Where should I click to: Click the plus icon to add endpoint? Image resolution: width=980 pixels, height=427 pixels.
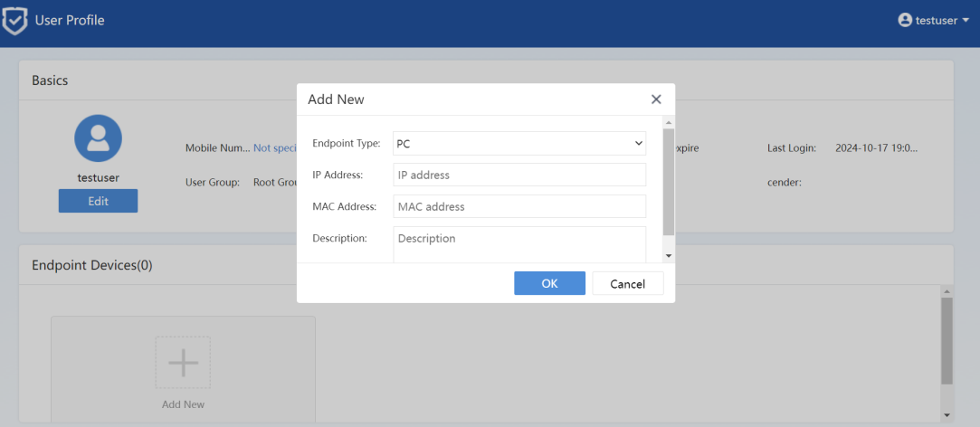click(x=183, y=363)
